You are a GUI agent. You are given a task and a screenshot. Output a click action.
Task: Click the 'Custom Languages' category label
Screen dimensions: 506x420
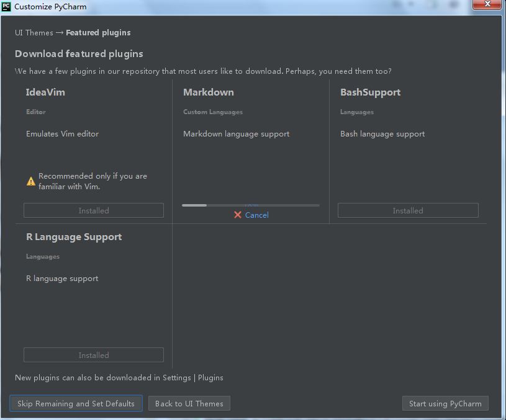pyautogui.click(x=213, y=112)
